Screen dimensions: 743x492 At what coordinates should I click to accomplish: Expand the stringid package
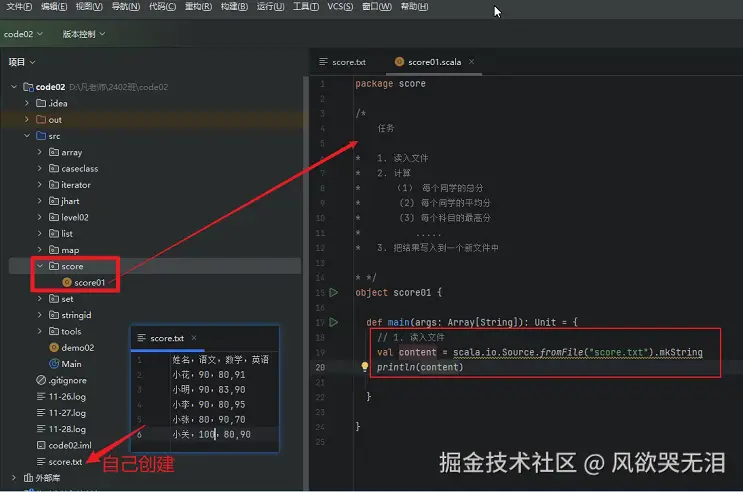pyautogui.click(x=40, y=315)
